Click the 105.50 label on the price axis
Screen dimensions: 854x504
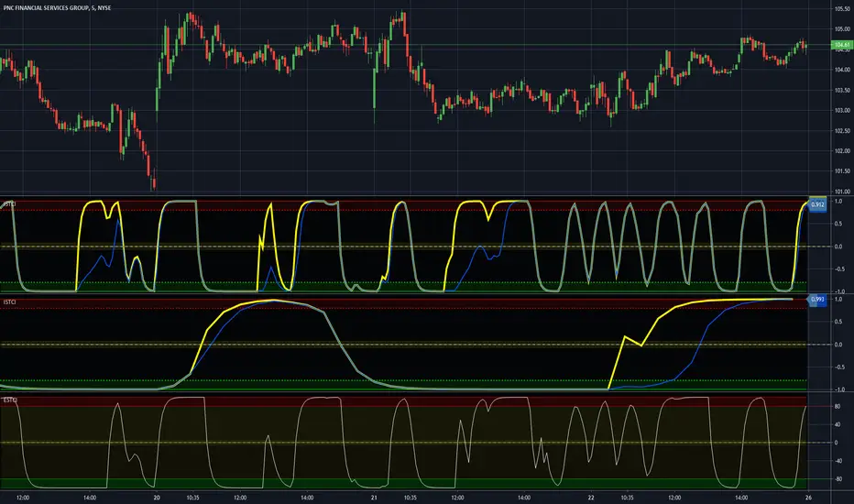coord(839,7)
